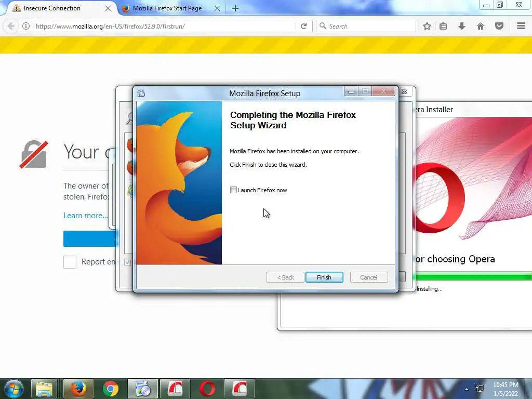Image resolution: width=532 pixels, height=399 pixels.
Task: Click the Firefox fox artwork in wizard
Action: [x=179, y=183]
